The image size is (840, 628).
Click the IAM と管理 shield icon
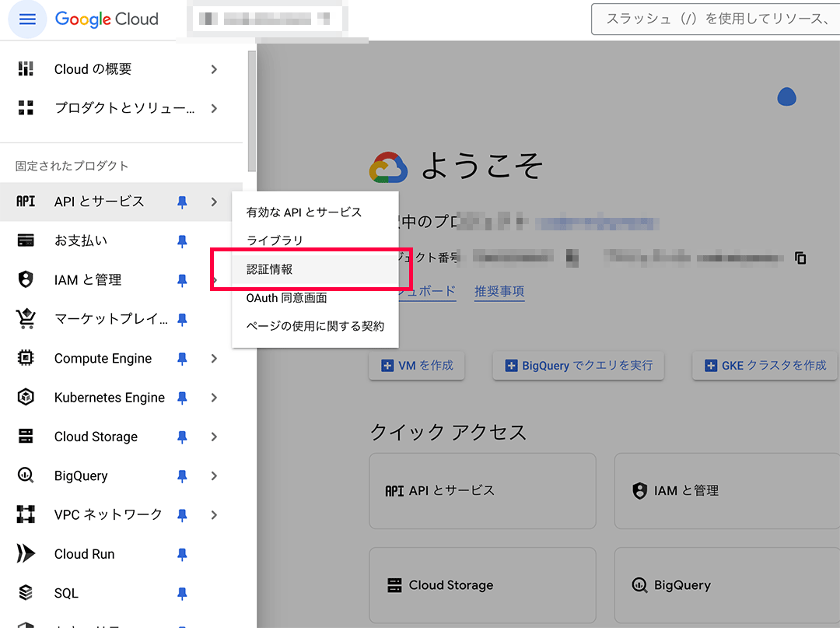26,279
